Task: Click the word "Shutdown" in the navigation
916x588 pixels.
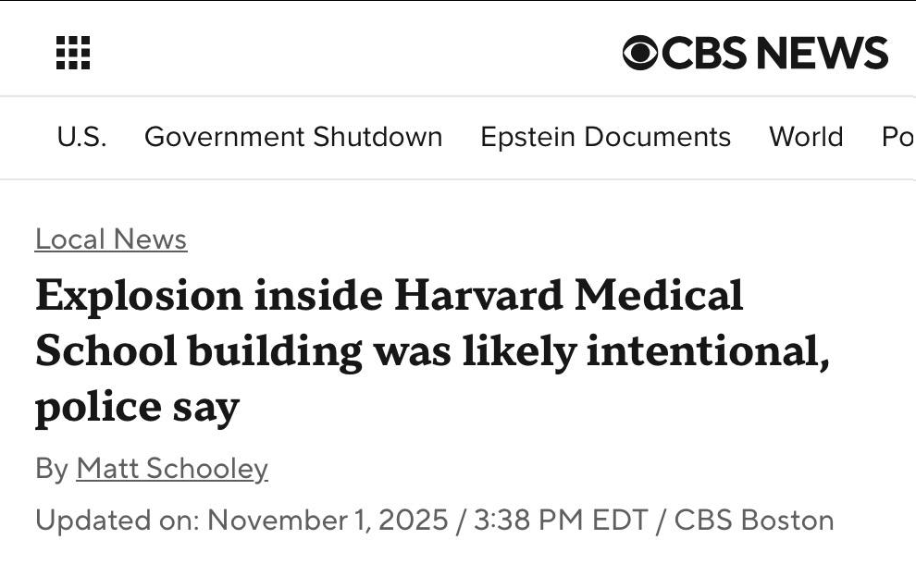Action: pos(378,137)
